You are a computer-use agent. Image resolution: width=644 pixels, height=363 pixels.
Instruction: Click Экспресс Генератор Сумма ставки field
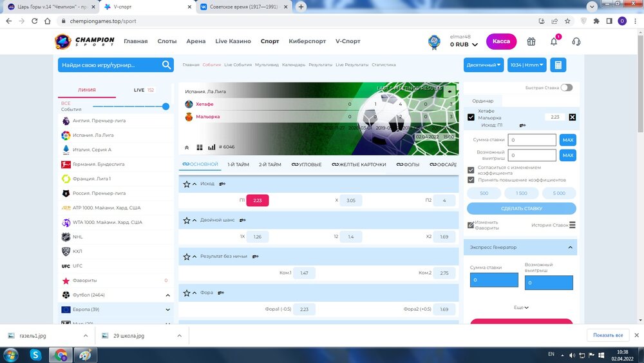click(494, 280)
